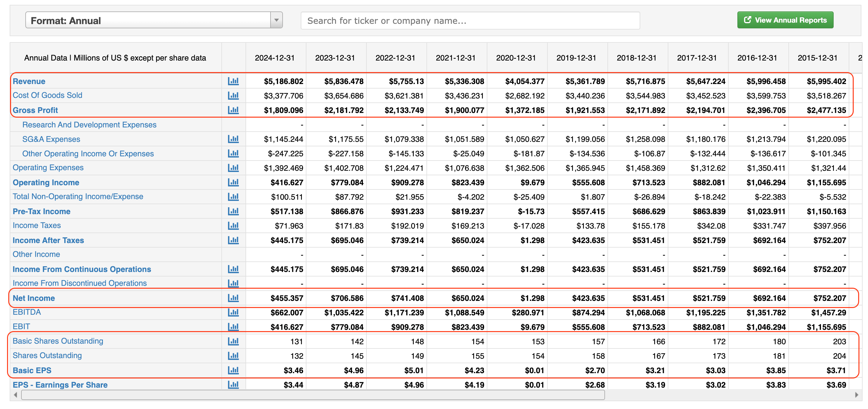The height and width of the screenshot is (409, 868).
Task: Open Shares Outstanding chart icon
Action: (233, 356)
